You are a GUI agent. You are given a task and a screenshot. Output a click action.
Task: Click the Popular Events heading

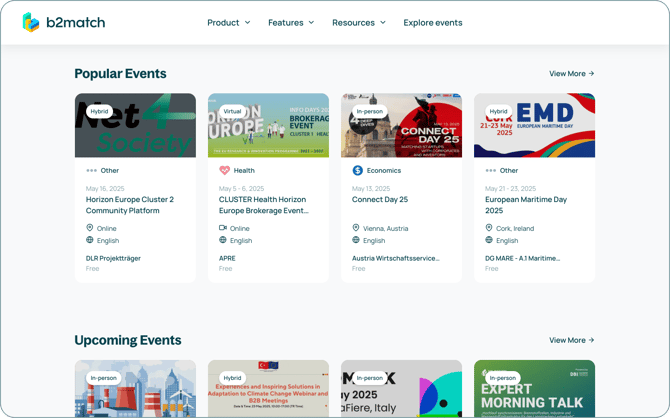tap(120, 74)
